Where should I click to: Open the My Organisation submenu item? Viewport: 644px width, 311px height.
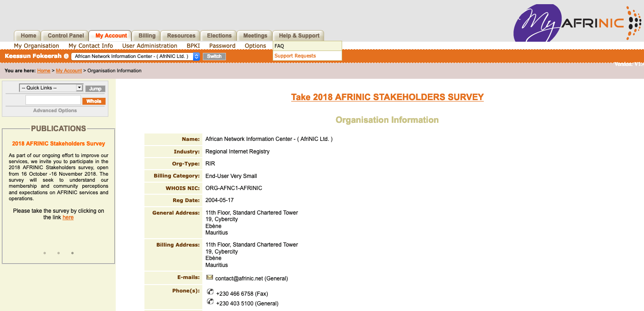[37, 46]
